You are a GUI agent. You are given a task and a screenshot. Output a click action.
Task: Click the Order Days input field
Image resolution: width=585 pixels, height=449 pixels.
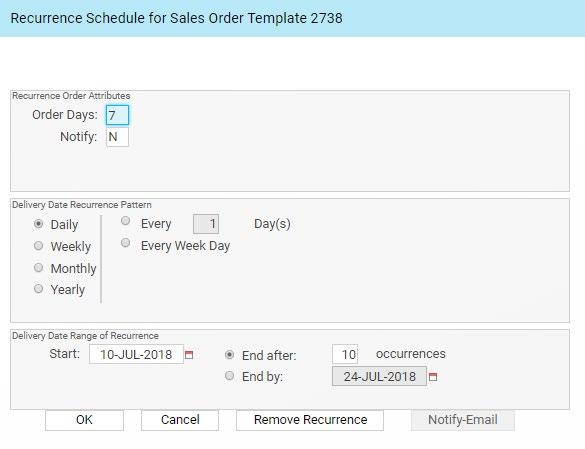(x=118, y=115)
